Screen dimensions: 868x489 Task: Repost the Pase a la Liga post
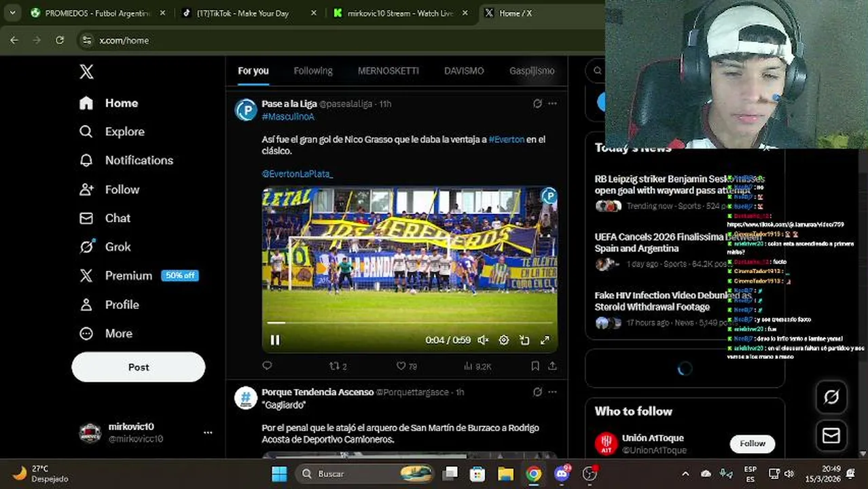click(x=338, y=366)
